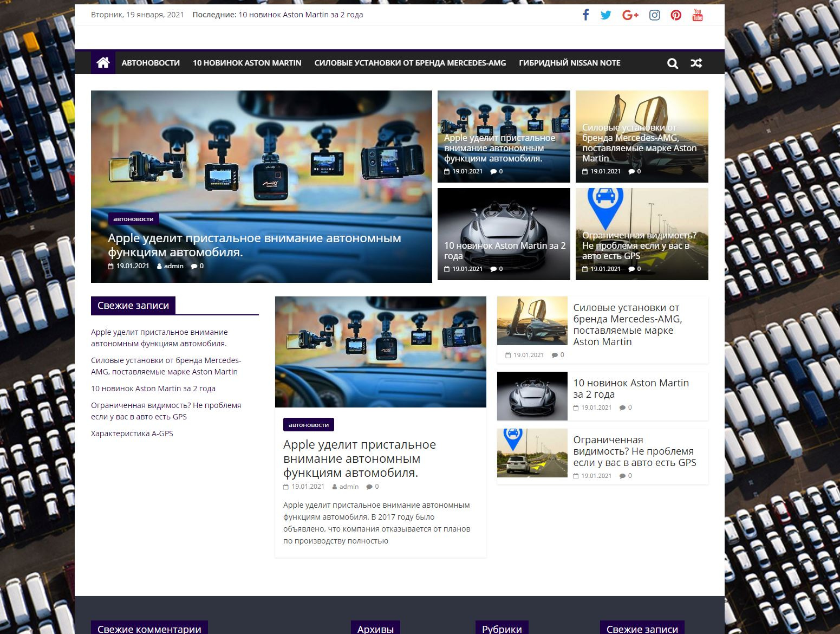This screenshot has width=840, height=634.
Task: Click the random post shuffle icon
Action: click(x=696, y=63)
